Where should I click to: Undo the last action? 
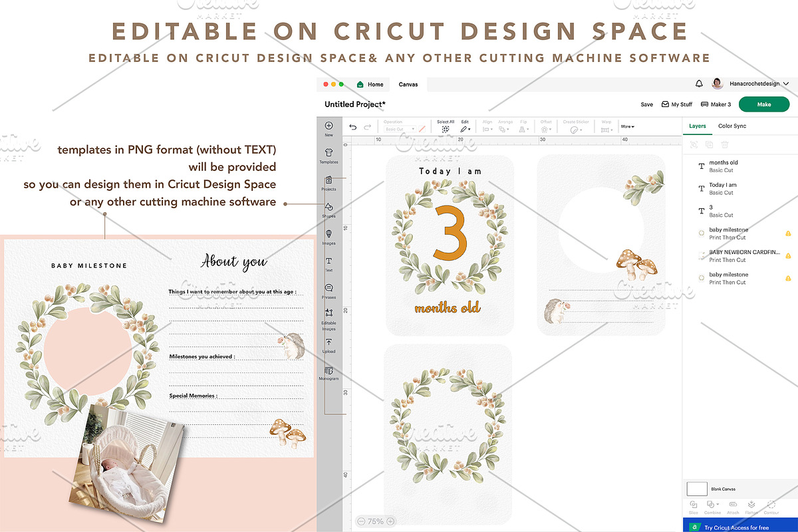pos(353,127)
